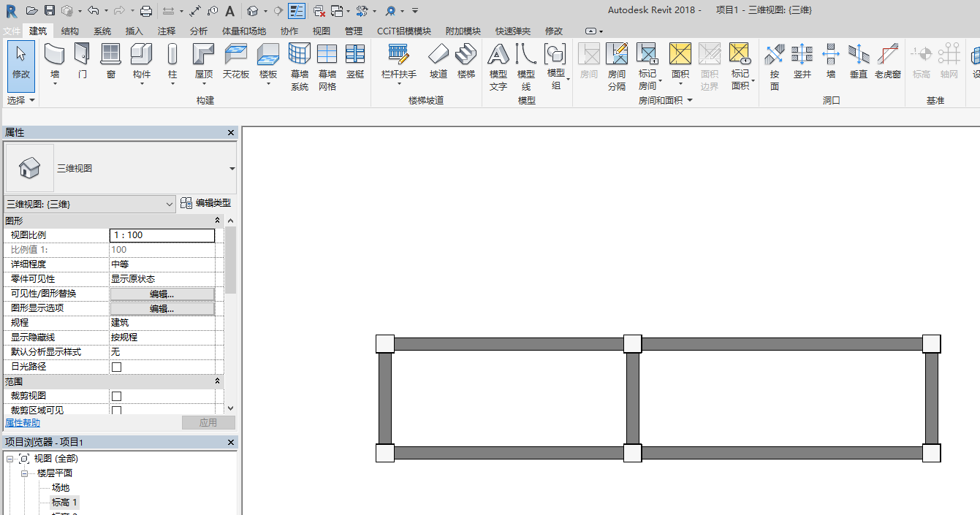Close the 项目浏览器 panel
This screenshot has height=515, width=980.
[x=231, y=443]
